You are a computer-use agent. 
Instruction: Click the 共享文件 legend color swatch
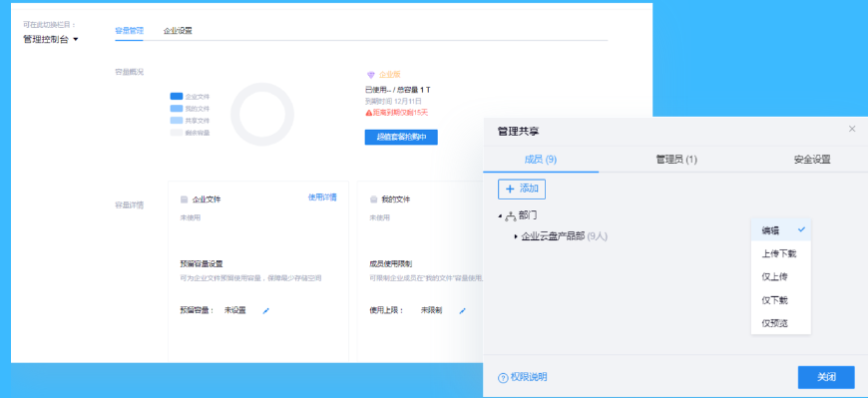pyautogui.click(x=176, y=121)
